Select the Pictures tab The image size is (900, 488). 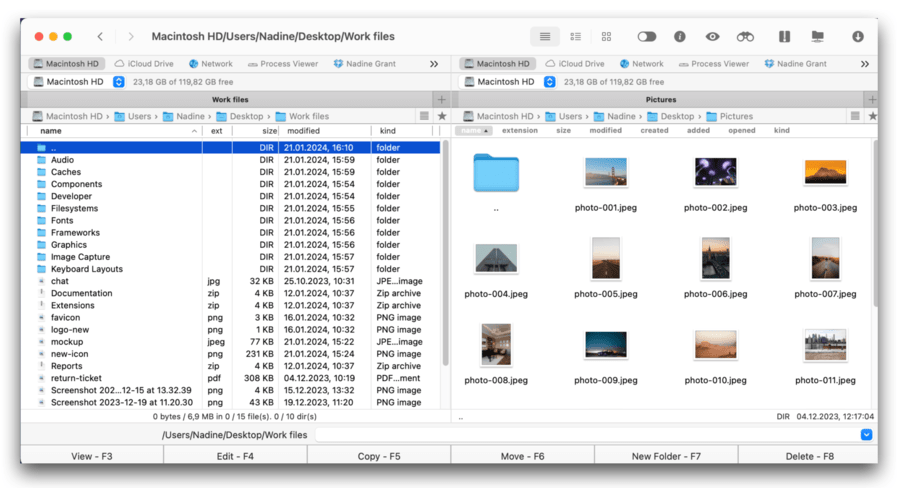tap(660, 99)
